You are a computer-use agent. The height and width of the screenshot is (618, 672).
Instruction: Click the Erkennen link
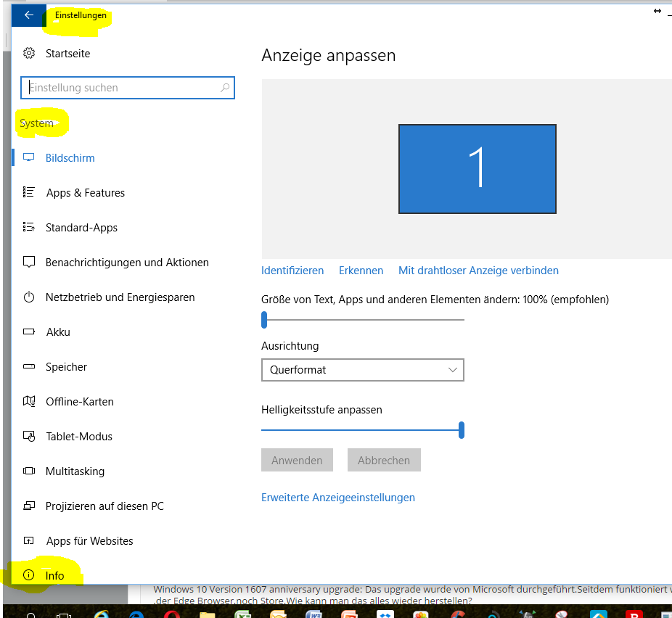click(361, 271)
